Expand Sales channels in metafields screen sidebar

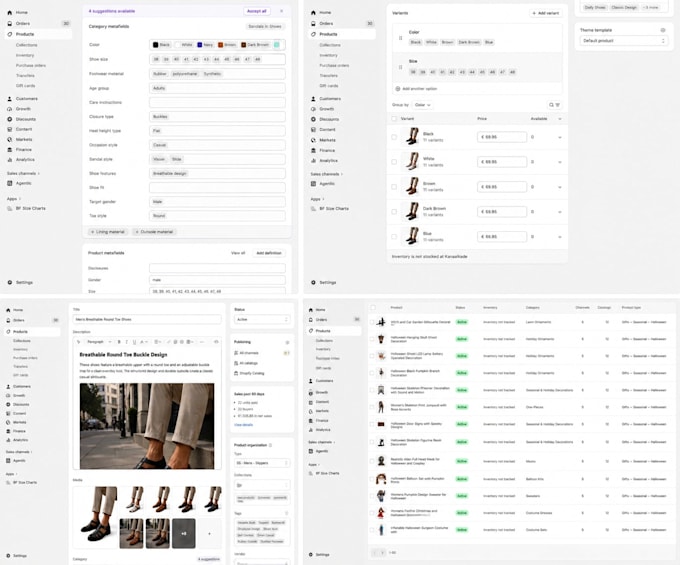pos(23,173)
